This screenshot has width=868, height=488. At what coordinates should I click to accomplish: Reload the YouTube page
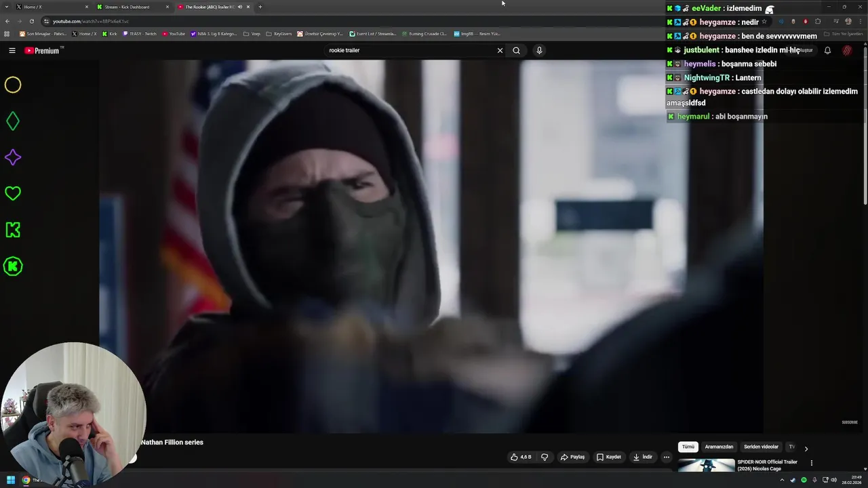click(31, 21)
